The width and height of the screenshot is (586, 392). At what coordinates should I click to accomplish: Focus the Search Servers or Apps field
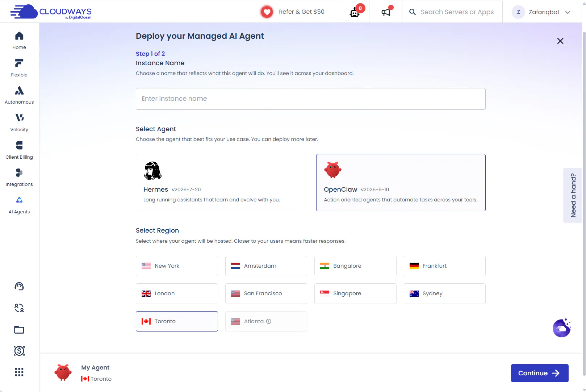click(457, 12)
